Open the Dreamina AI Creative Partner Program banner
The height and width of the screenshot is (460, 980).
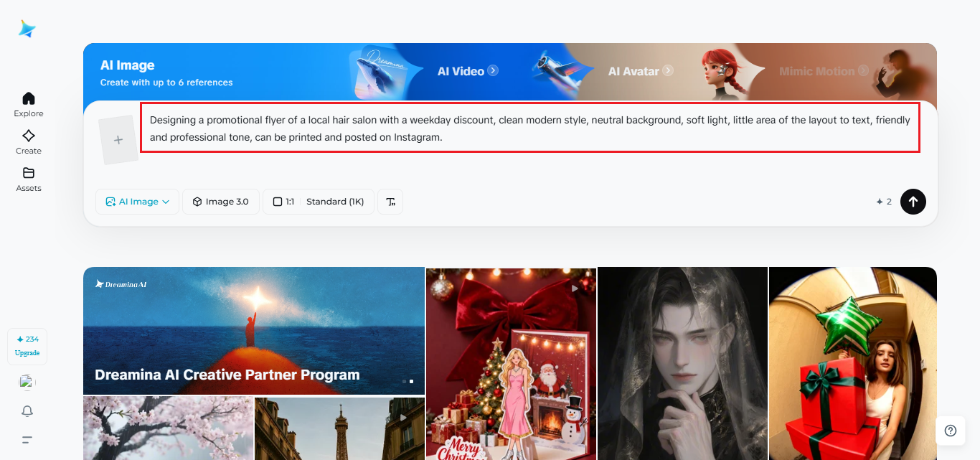[253, 331]
